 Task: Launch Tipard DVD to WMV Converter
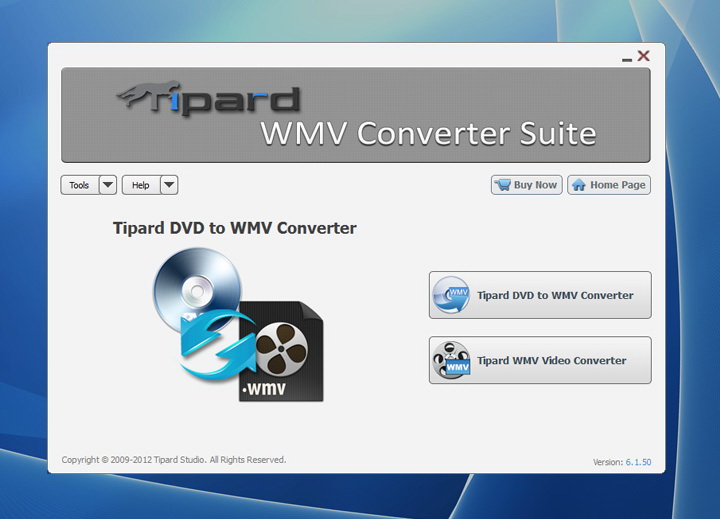click(540, 295)
